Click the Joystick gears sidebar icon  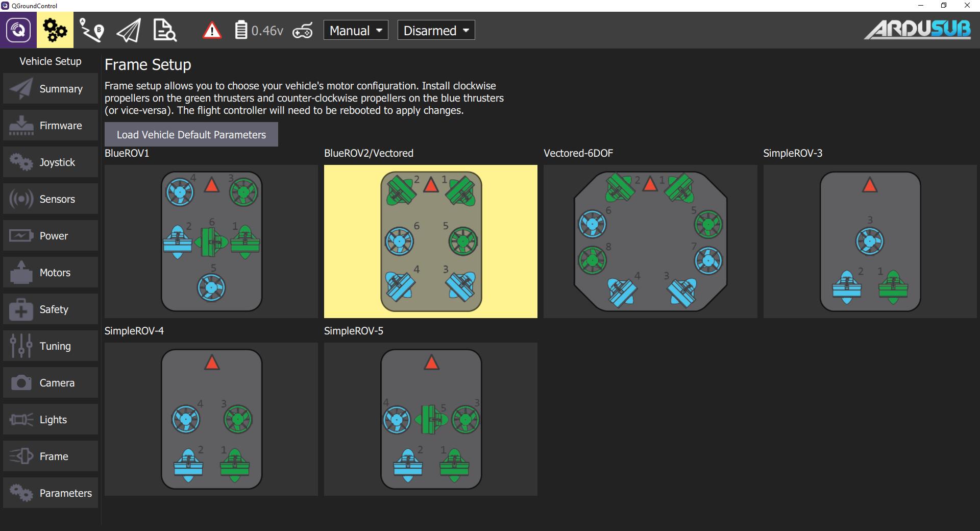(21, 162)
